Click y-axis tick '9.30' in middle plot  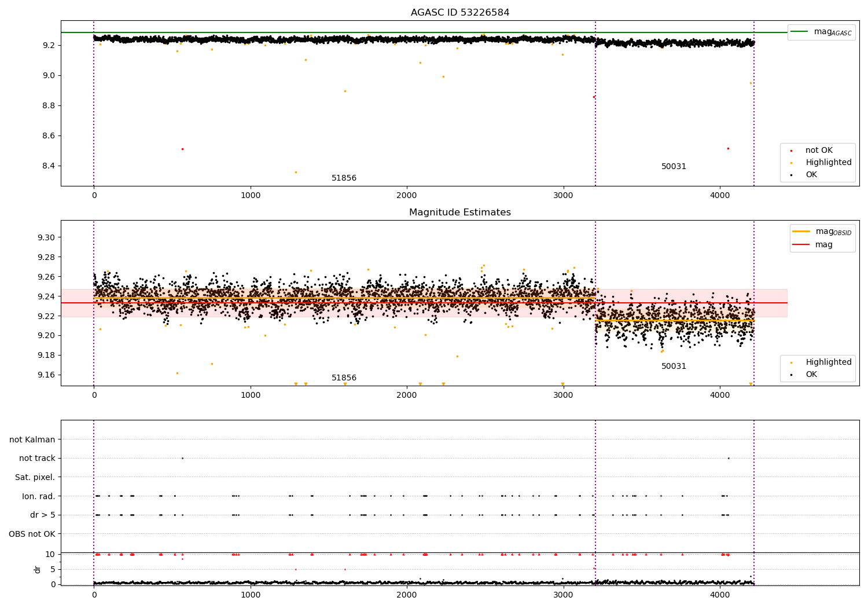click(x=46, y=238)
